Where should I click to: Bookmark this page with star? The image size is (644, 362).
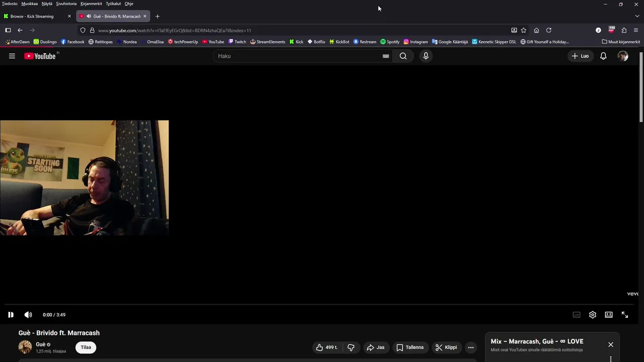(524, 30)
